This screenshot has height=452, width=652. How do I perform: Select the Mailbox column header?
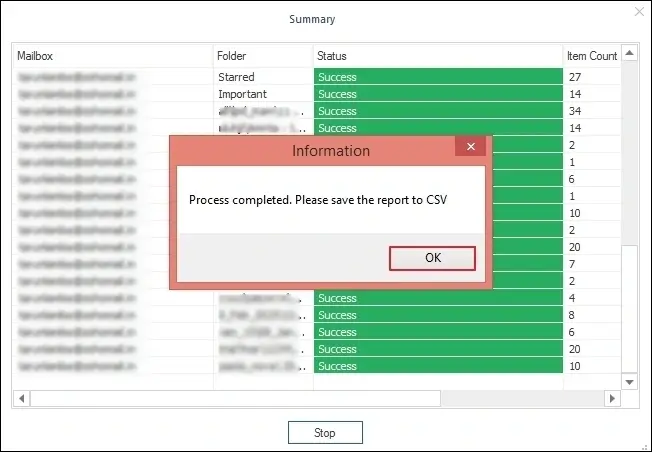(x=113, y=56)
